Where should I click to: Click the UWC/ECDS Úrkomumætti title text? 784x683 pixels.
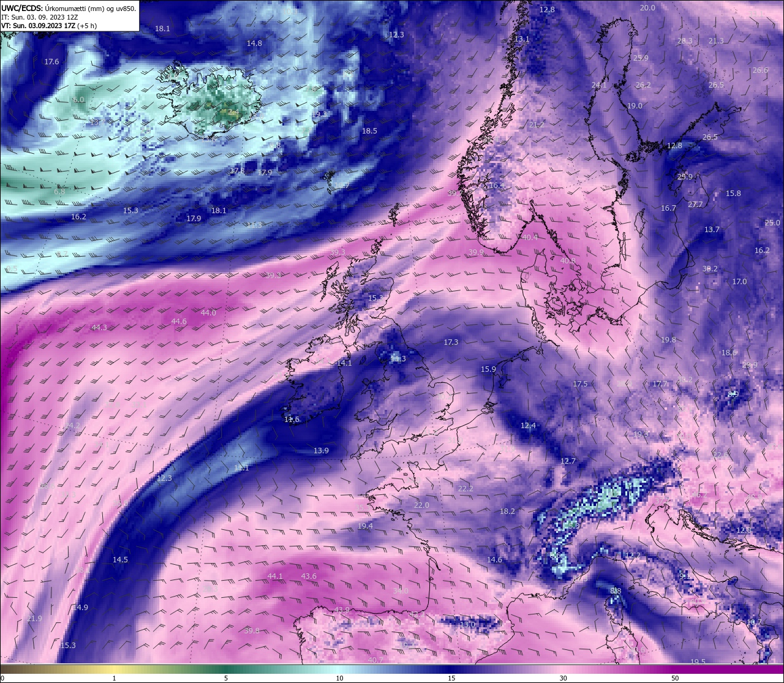click(x=69, y=8)
